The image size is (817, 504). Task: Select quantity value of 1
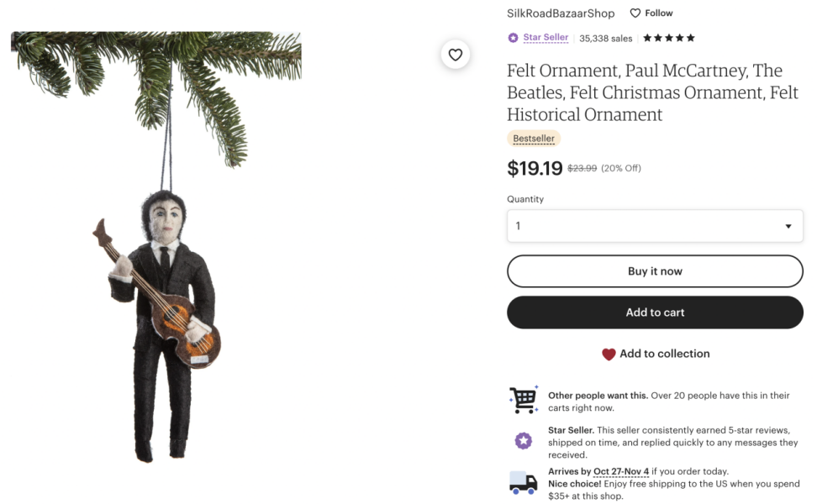[x=519, y=225]
